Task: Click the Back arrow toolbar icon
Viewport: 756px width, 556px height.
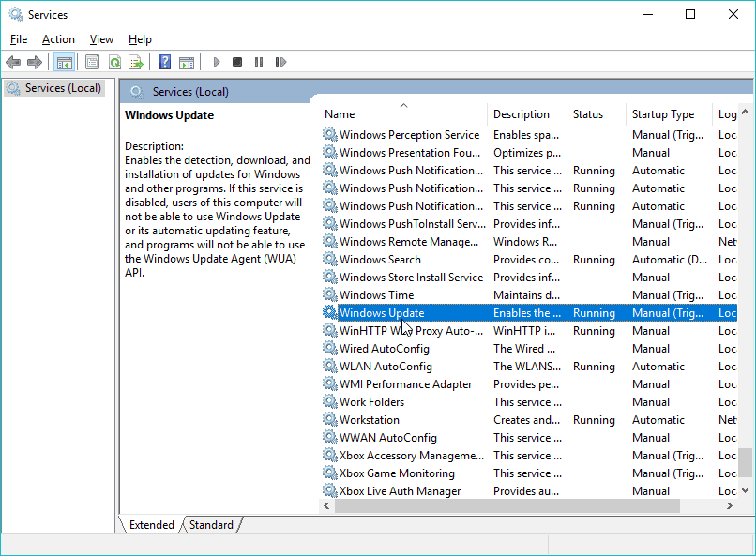Action: tap(13, 62)
